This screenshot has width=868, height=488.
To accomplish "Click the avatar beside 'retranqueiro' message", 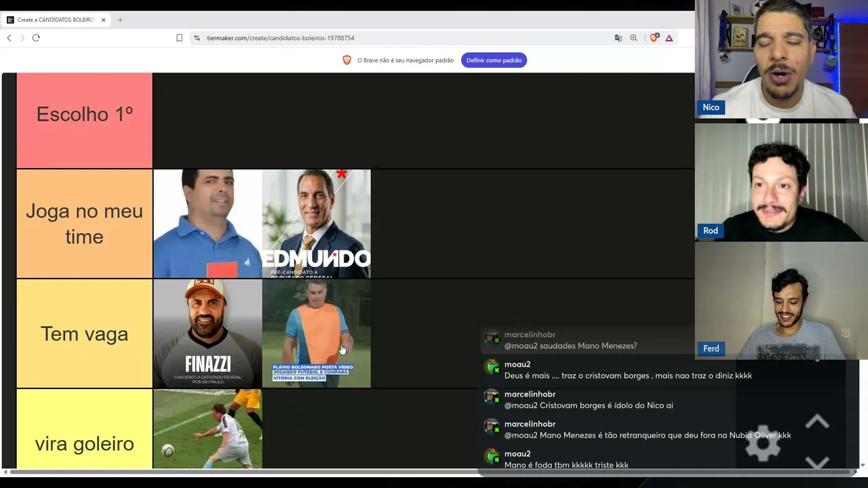I will click(x=492, y=427).
